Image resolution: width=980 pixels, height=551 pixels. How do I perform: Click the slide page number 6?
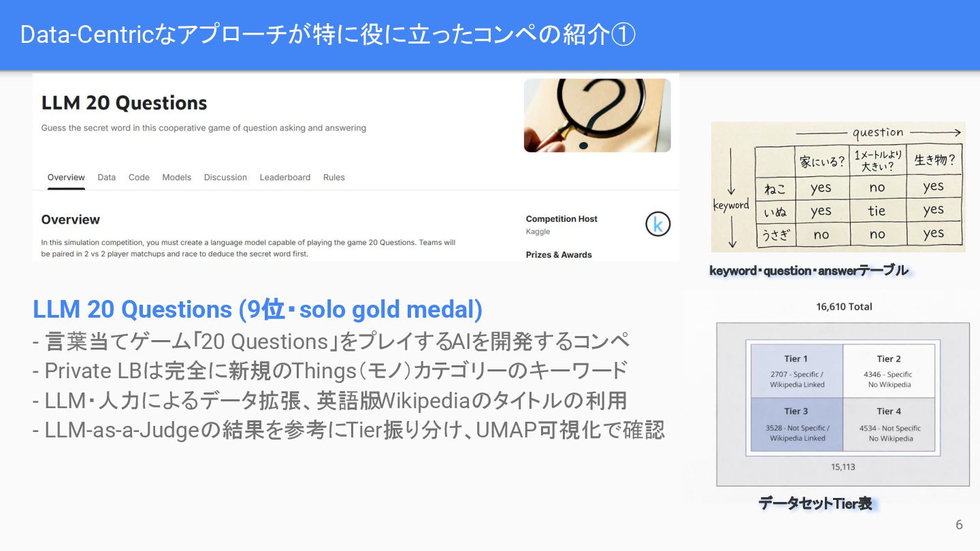click(959, 524)
